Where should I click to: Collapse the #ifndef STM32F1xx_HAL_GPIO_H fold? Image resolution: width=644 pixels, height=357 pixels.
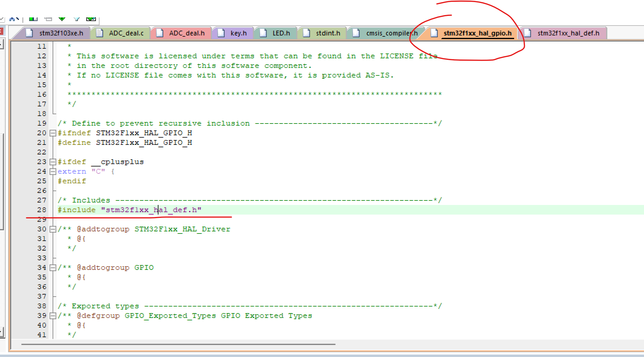click(53, 133)
